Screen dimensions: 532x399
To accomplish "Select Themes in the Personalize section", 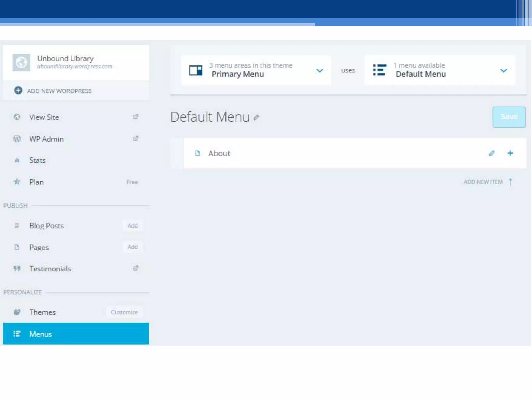I will [42, 312].
